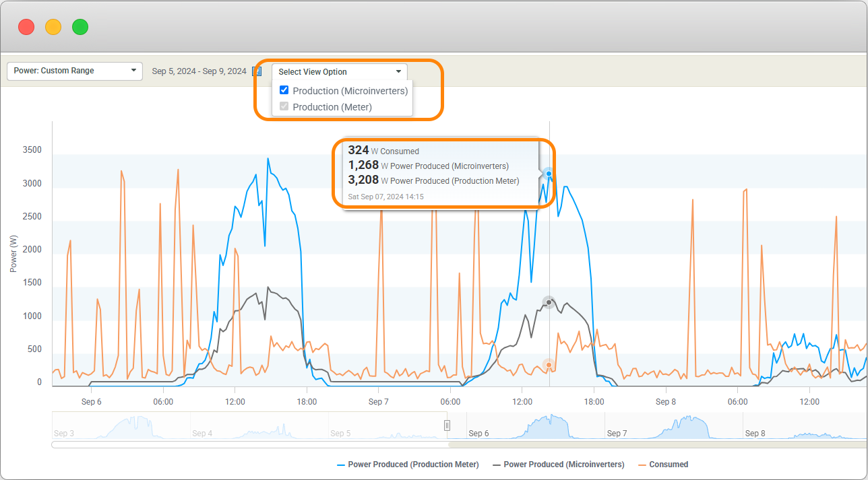Screen dimensions: 868x480
Task: Click the tooltip timestamp Sat Sep 07, 2024 14:15
Action: (385, 197)
